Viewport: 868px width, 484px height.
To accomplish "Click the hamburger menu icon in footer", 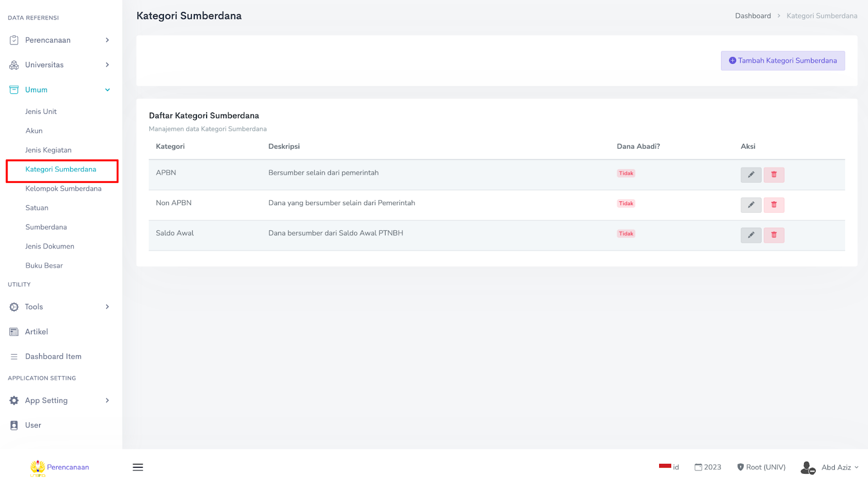I will point(138,467).
